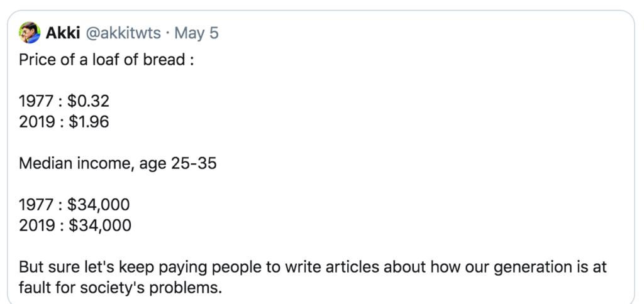The width and height of the screenshot is (644, 304).
Task: Click the year '2019' beside $1.96
Action: click(36, 122)
